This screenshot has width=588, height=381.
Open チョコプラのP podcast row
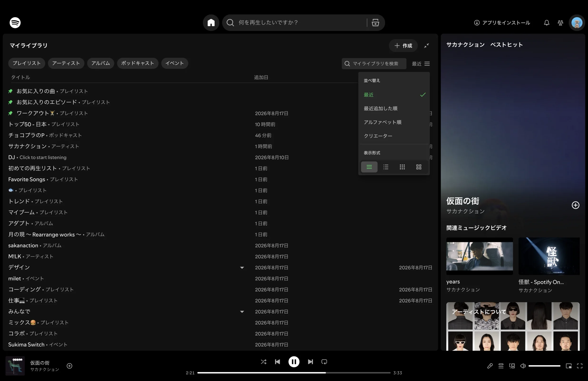pyautogui.click(x=220, y=135)
